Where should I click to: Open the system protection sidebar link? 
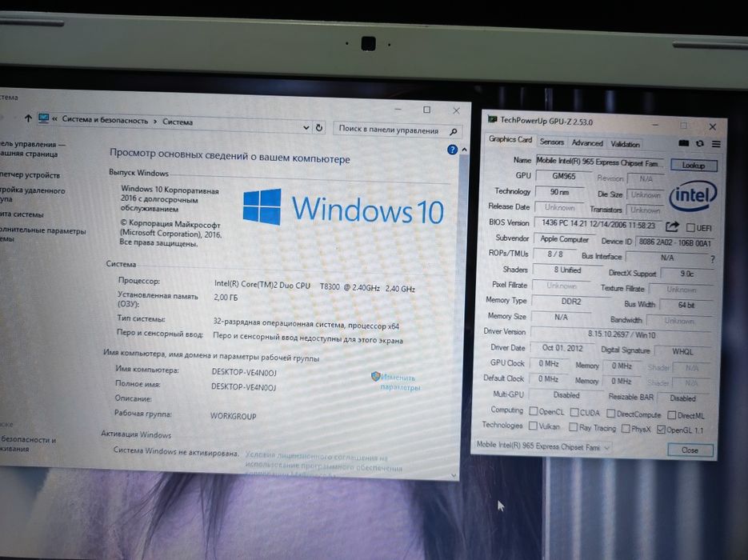22,214
